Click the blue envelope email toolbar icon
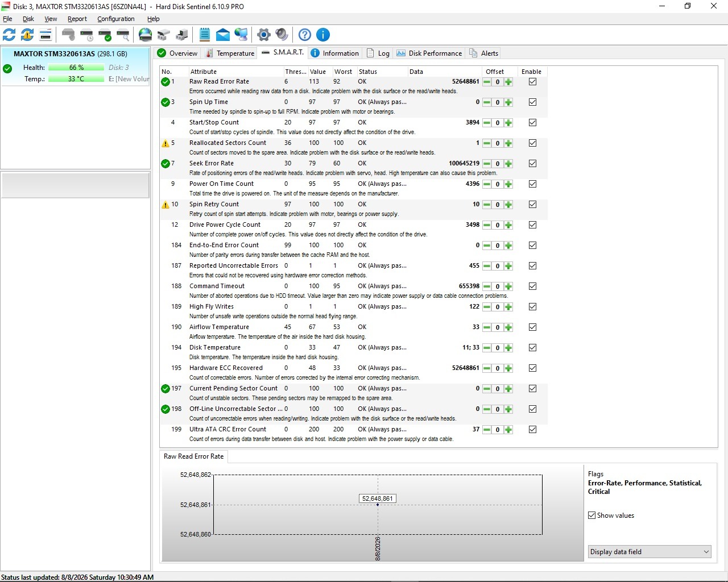Image resolution: width=728 pixels, height=582 pixels. (223, 35)
